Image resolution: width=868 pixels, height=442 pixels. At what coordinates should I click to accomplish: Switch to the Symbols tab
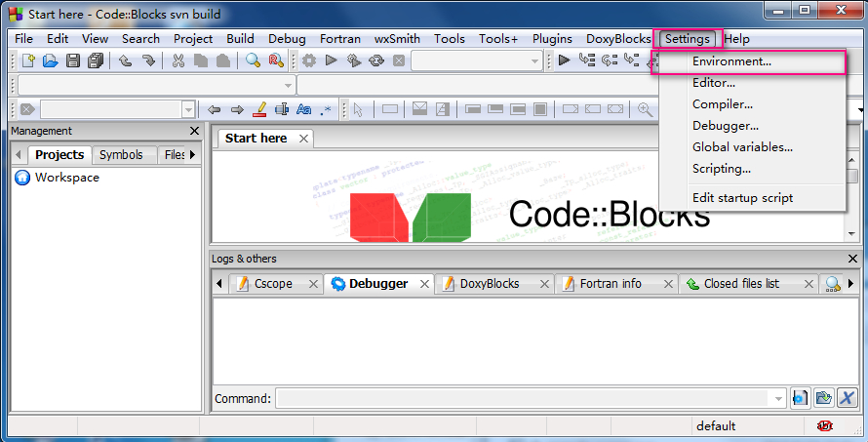coord(121,154)
